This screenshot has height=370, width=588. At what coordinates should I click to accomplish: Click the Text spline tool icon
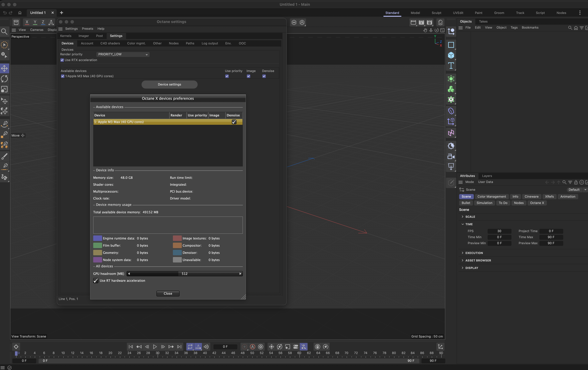coord(451,66)
